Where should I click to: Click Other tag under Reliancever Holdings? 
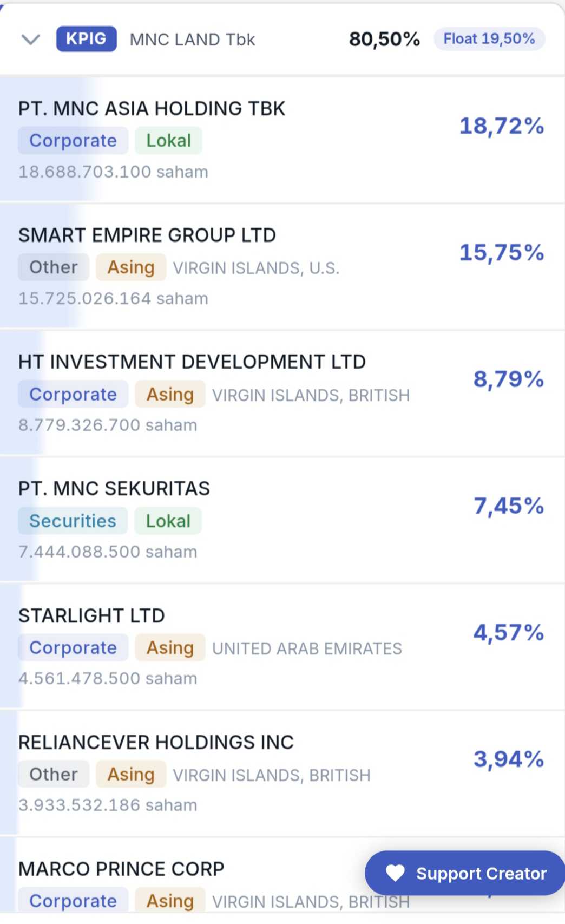[53, 775]
